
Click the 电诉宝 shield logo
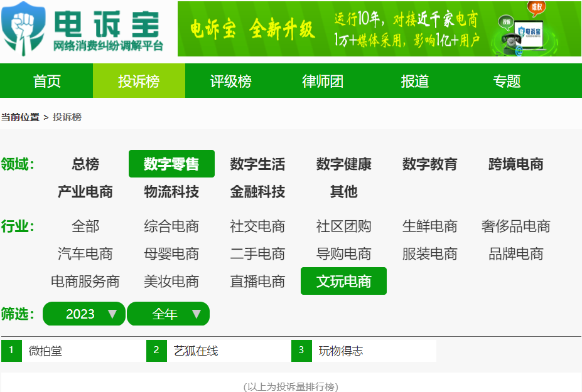point(23,29)
